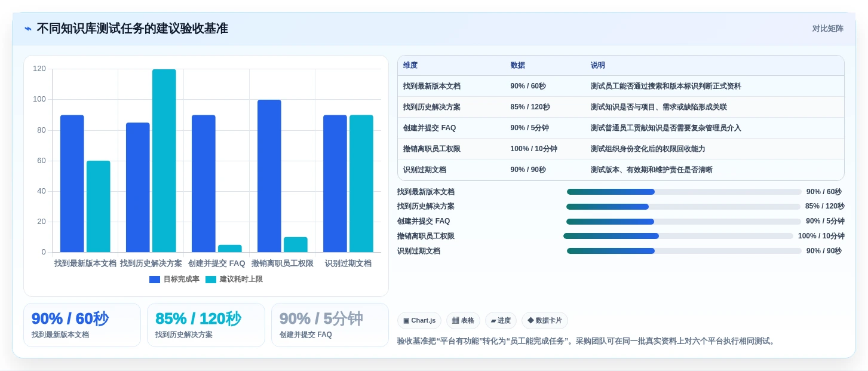Click progress bar for 找到历史解决方案
The image size is (868, 371).
(683, 207)
